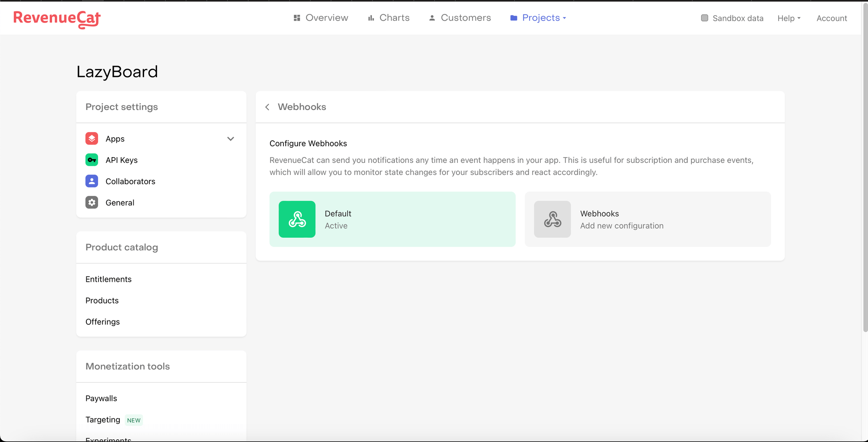
Task: Open Offerings in Product catalog
Action: pyautogui.click(x=102, y=322)
